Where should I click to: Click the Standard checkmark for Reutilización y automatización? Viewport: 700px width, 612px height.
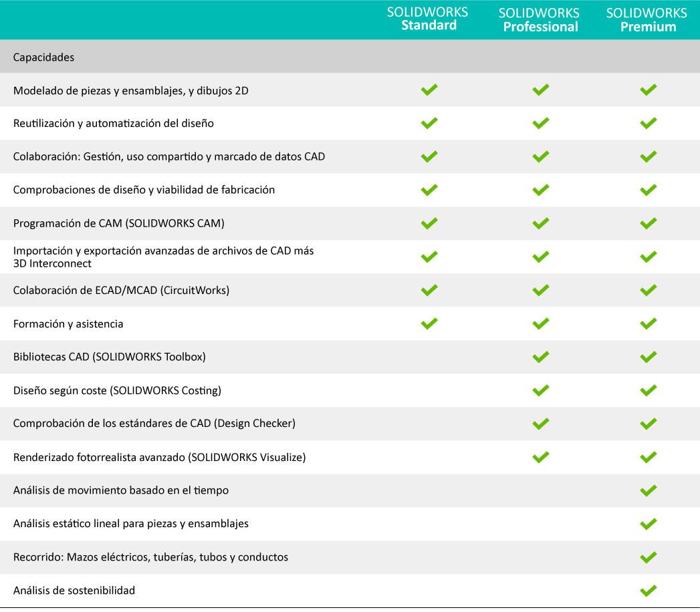(x=429, y=123)
